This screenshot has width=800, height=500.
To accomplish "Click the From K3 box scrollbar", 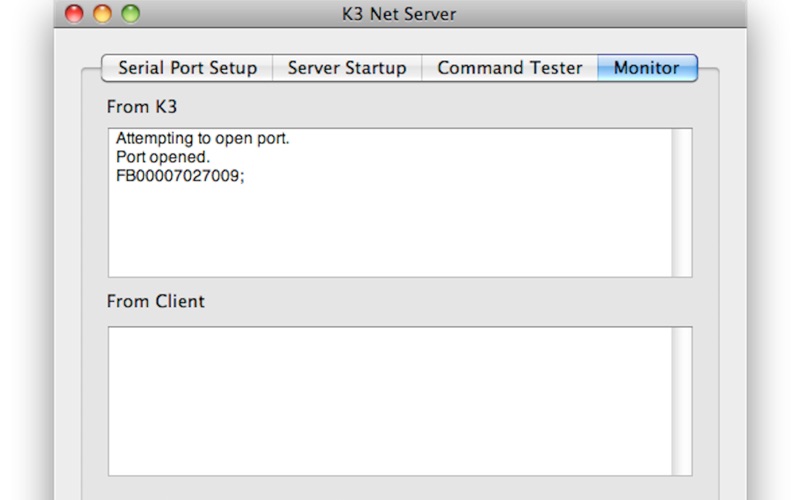I will (682, 203).
